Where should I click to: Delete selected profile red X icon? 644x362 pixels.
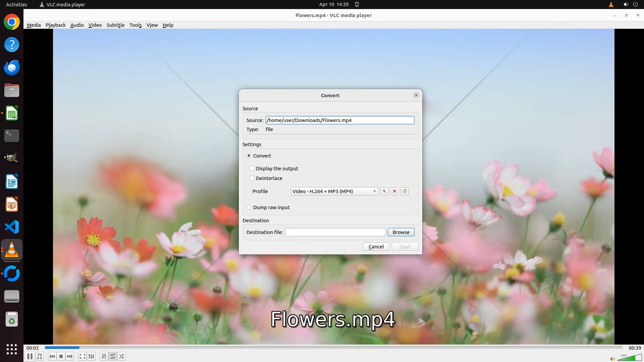click(394, 191)
